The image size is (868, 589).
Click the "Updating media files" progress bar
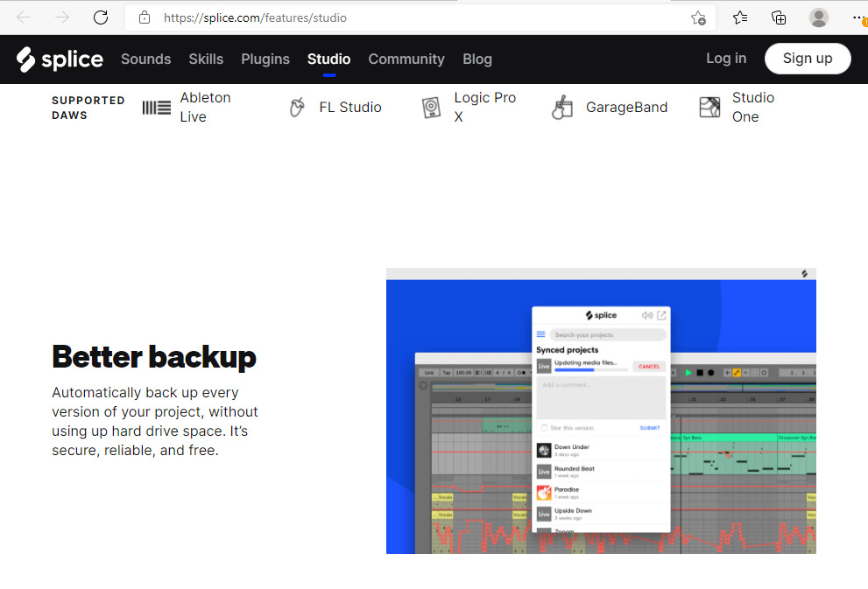coord(590,370)
